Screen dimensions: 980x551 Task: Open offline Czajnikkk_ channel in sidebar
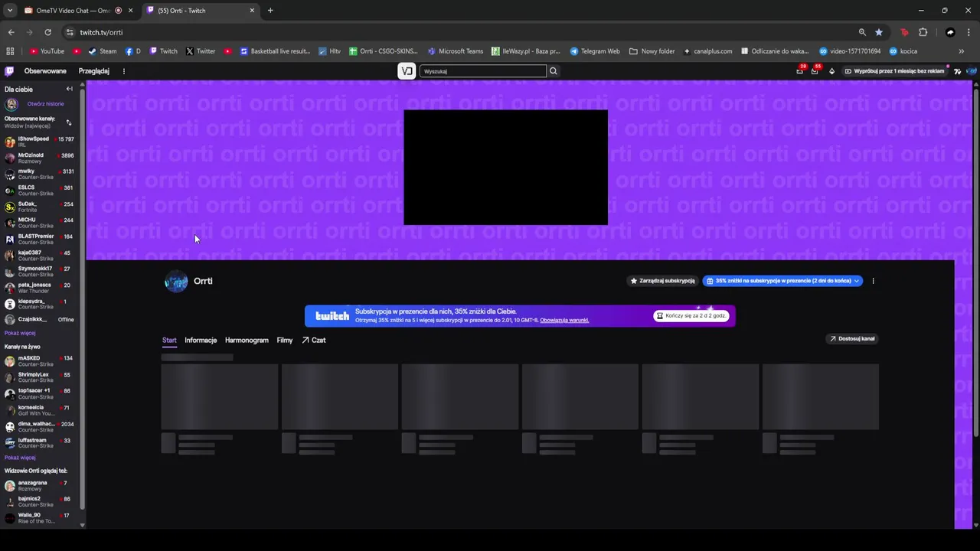(x=39, y=319)
